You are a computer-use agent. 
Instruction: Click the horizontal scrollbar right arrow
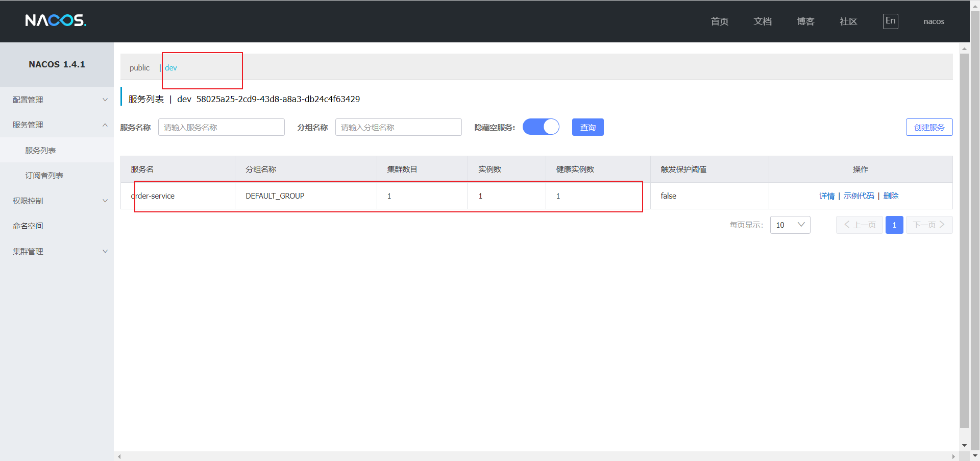[953, 456]
